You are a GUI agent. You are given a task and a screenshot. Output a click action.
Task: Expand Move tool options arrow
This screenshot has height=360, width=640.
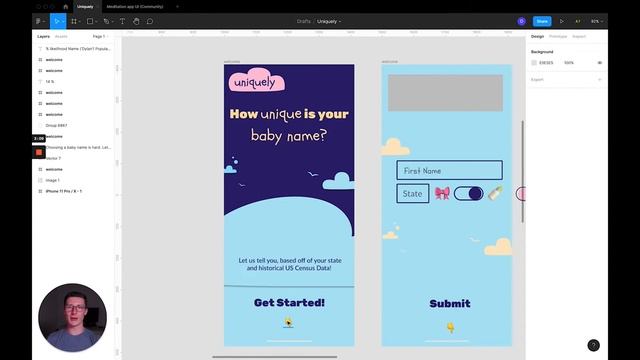coord(63,21)
